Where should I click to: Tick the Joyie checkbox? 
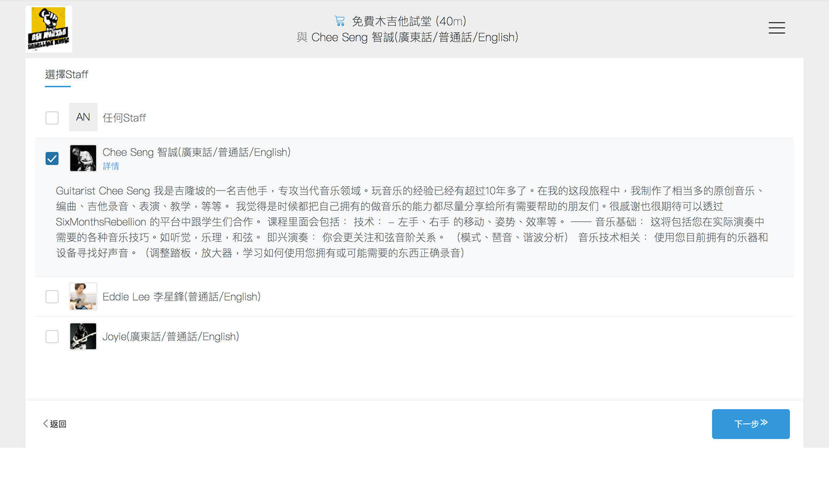click(x=52, y=337)
